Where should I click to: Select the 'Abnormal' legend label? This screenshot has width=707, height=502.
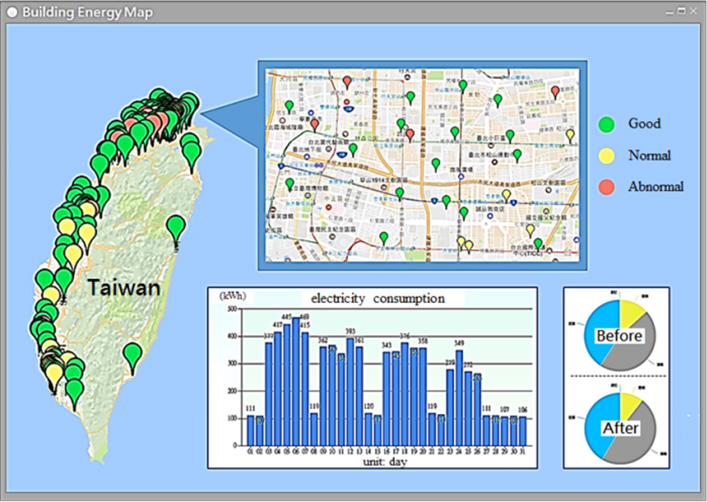point(656,186)
